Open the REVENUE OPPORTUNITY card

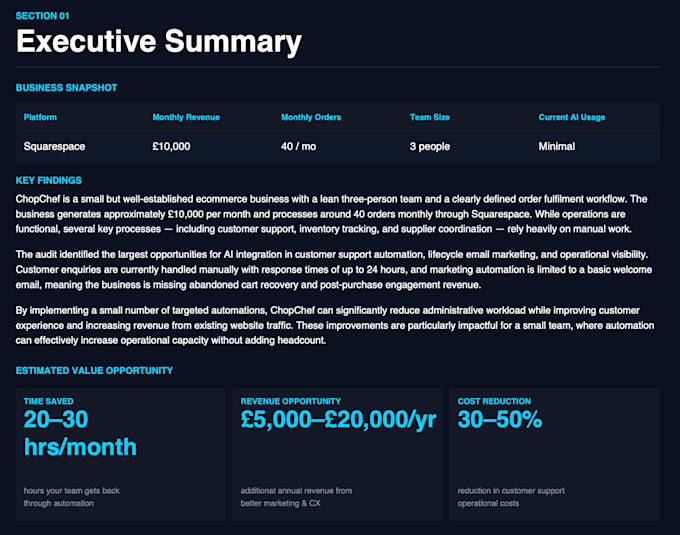[x=337, y=454]
